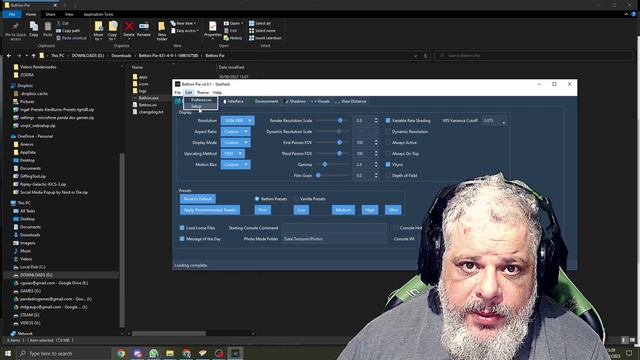Click the Third Person FOV slider handle
640x360 pixels.
pyautogui.click(x=339, y=153)
